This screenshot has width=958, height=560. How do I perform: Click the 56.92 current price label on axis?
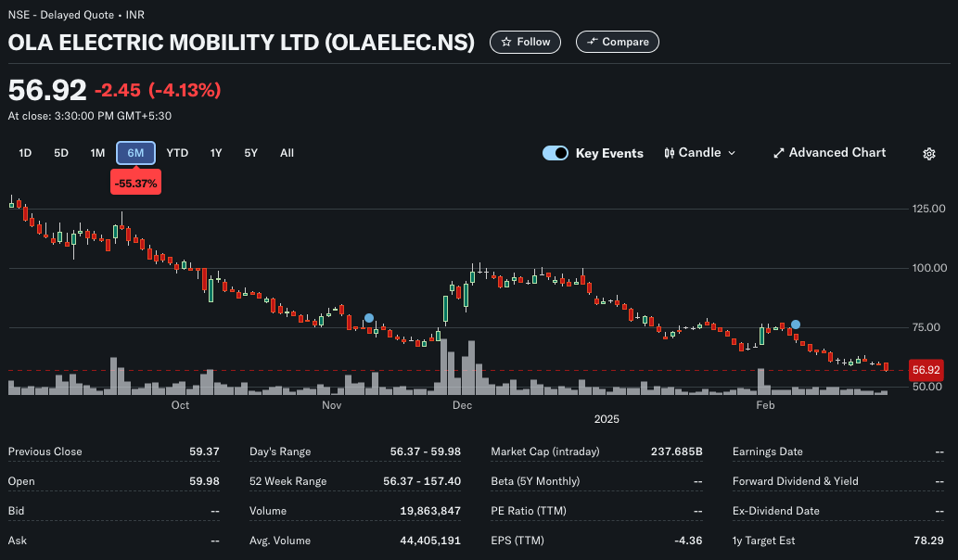pos(926,370)
